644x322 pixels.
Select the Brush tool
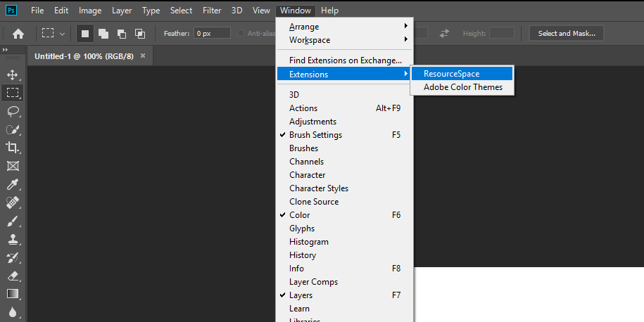pos(13,221)
